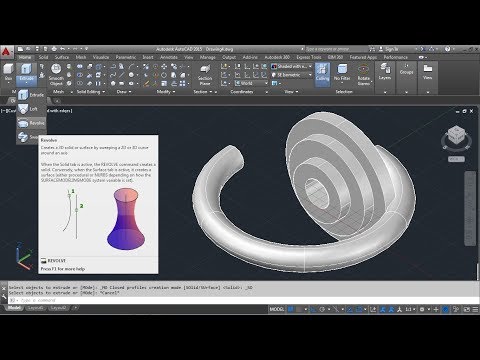This screenshot has height=360, width=480.
Task: Click the Undo arrow in quick access toolbar
Action: click(63, 49)
